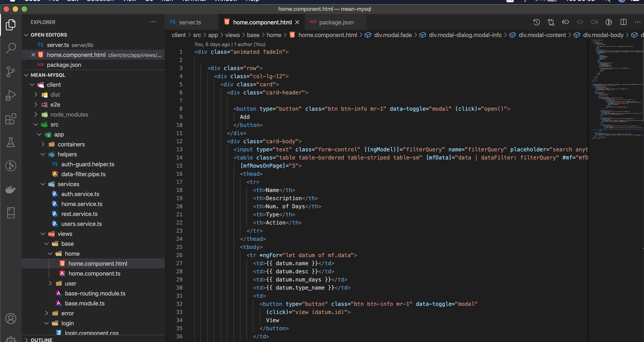Open the Testing flask view
Viewport: 644px width, 342px height.
click(11, 142)
